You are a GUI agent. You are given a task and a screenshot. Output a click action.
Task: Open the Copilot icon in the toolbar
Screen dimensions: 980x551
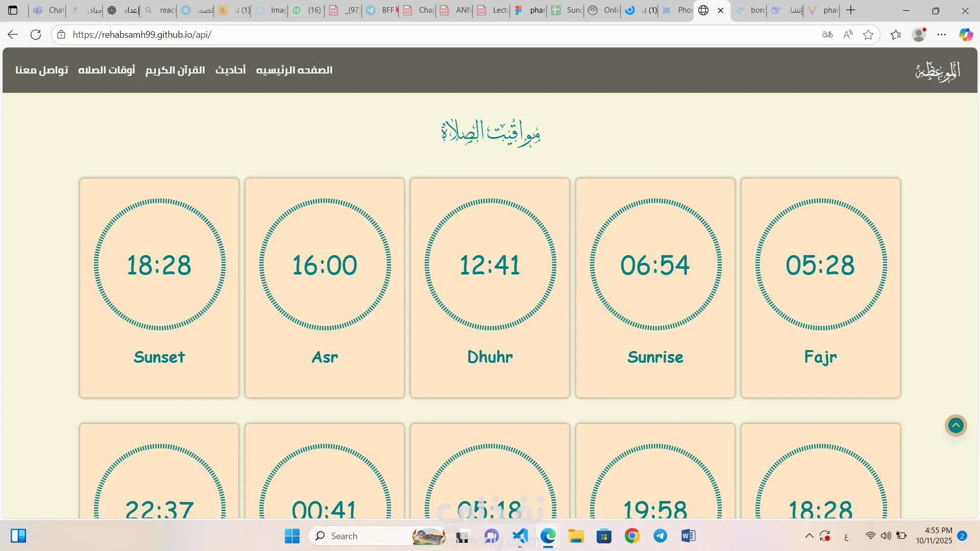coord(965,35)
